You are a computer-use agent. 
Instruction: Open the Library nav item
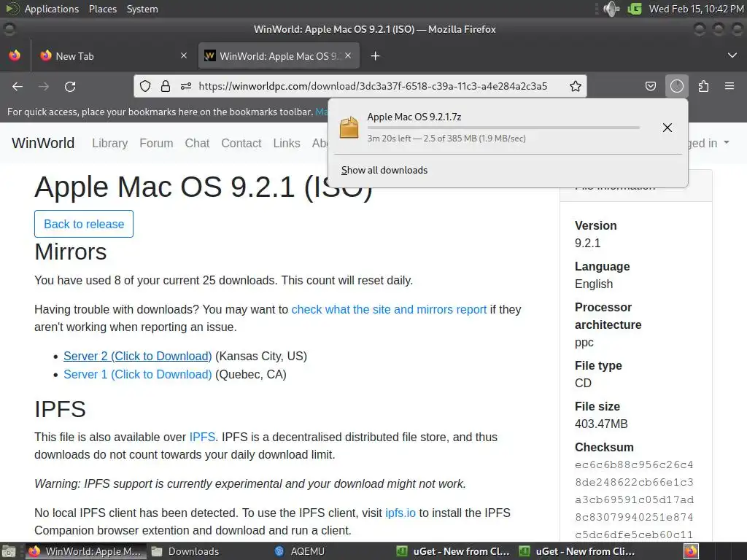(x=110, y=144)
